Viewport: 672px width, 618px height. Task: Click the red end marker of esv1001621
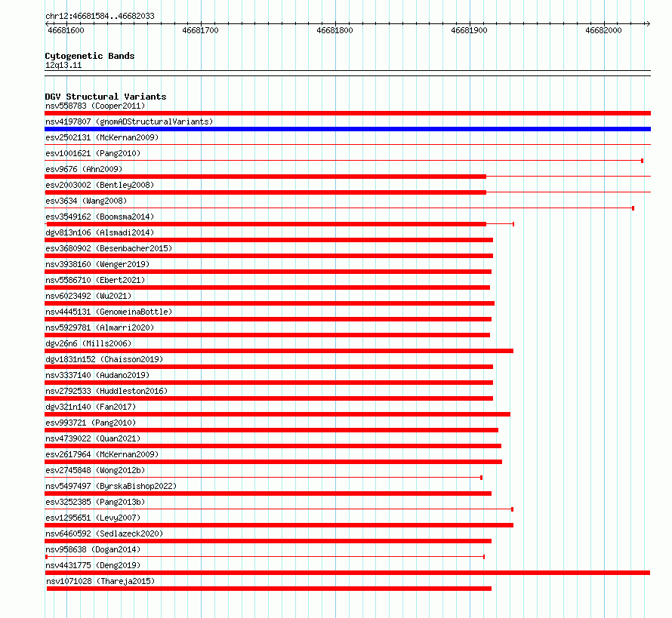click(x=642, y=161)
